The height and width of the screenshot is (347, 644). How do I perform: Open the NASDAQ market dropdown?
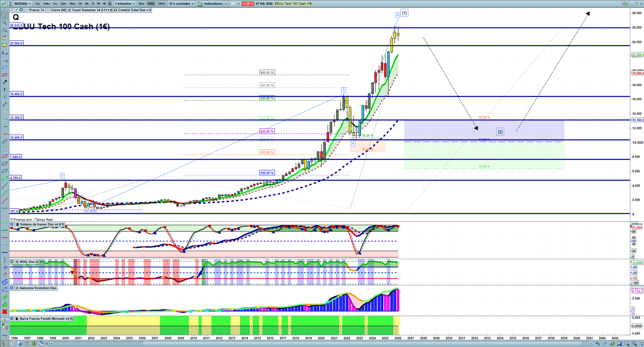23,4
